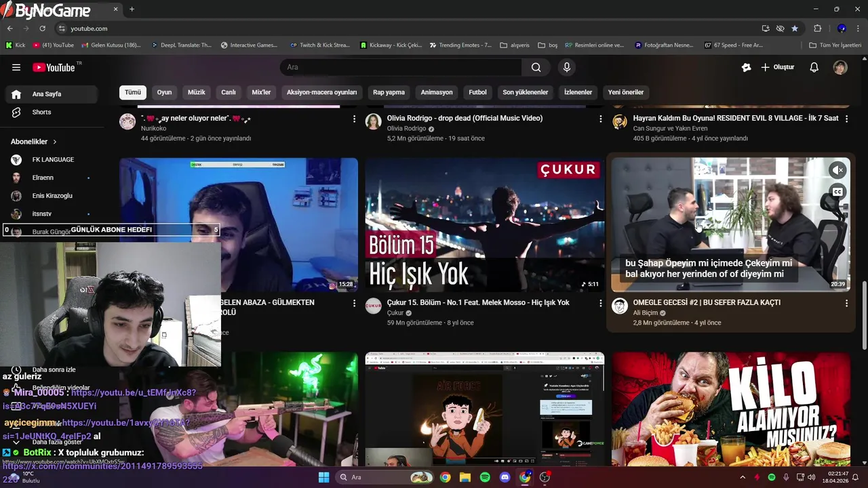Focus the YouTube Ara search box

coord(401,67)
